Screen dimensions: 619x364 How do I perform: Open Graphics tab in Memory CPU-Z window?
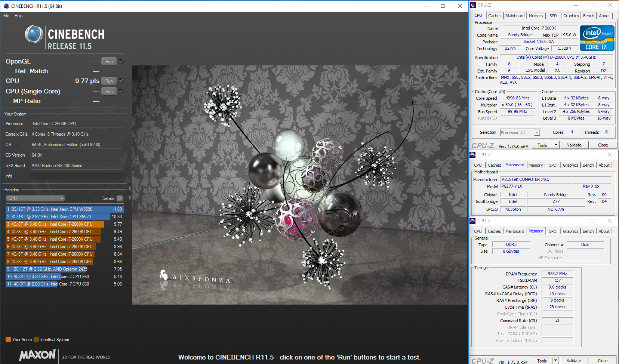[571, 231]
